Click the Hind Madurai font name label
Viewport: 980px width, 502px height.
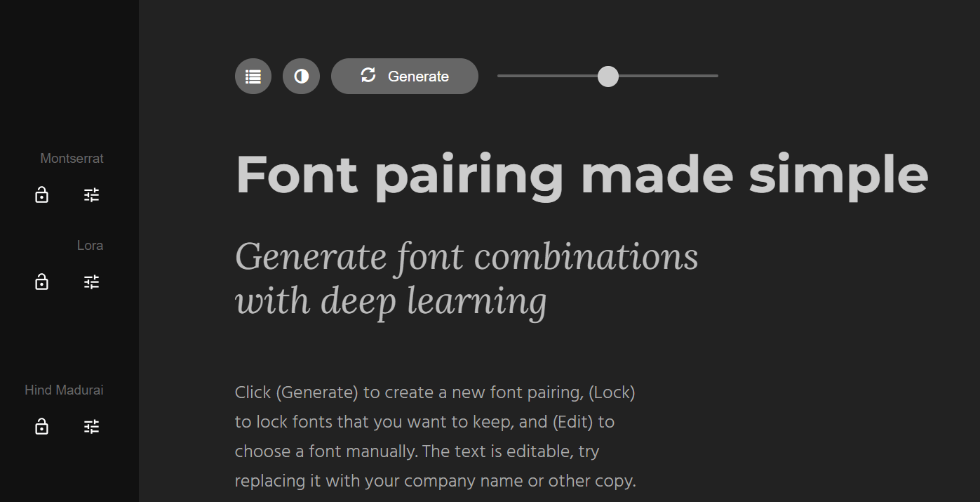pyautogui.click(x=64, y=390)
